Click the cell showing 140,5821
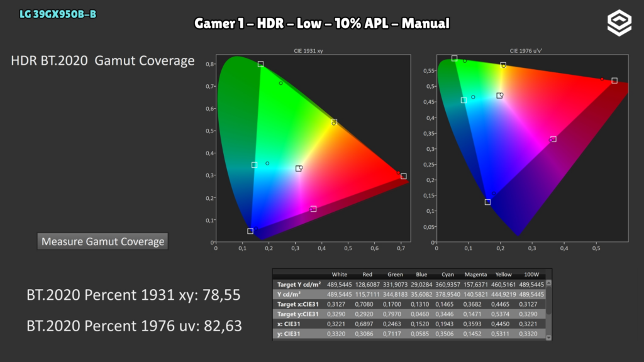 coord(475,294)
